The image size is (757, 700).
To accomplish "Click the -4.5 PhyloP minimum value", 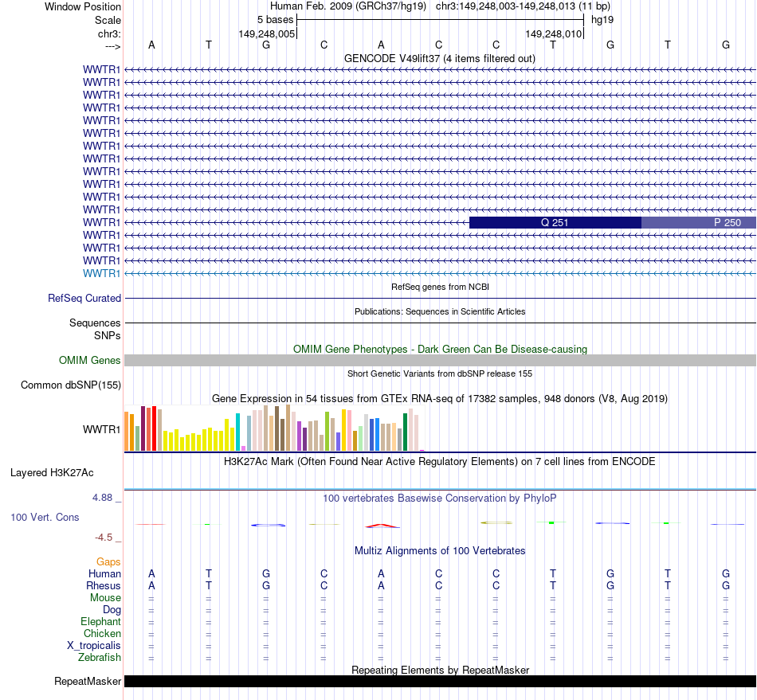I will [104, 538].
